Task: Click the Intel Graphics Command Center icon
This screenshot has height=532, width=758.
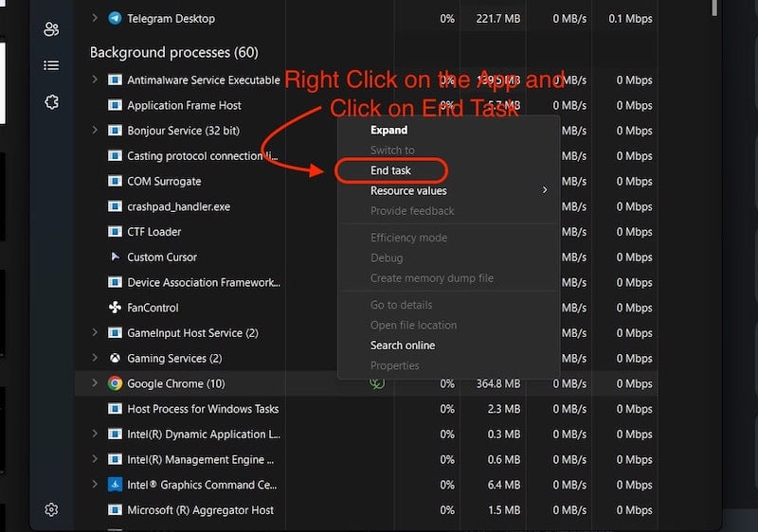Action: pyautogui.click(x=115, y=485)
